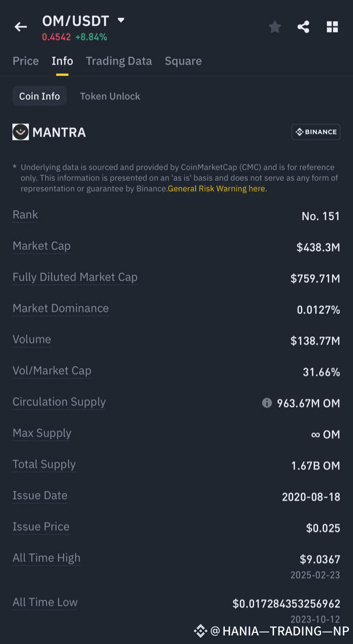Switch to the Price tab
This screenshot has height=644, width=353.
click(25, 61)
